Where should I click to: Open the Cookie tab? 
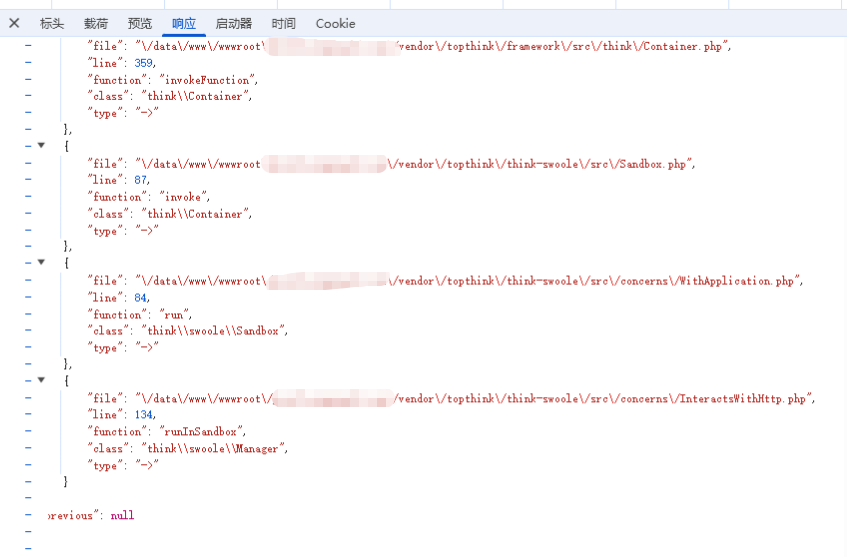[335, 24]
